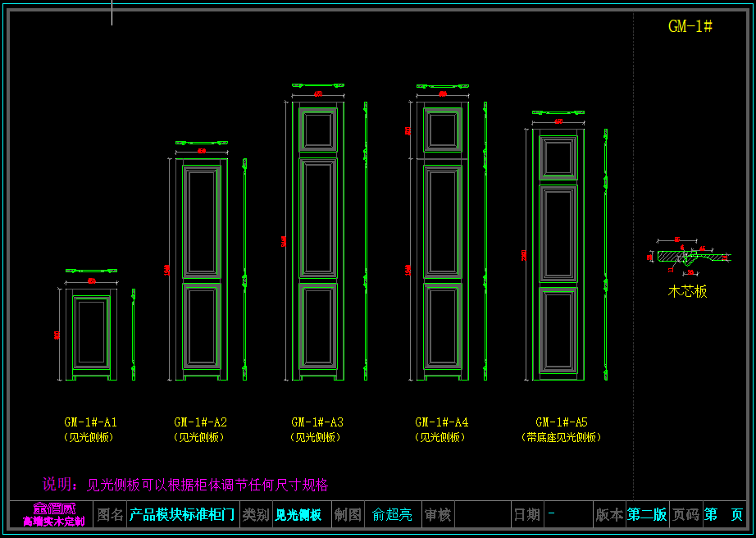Click the (带底座见光侧板) caption under A5

click(x=561, y=438)
